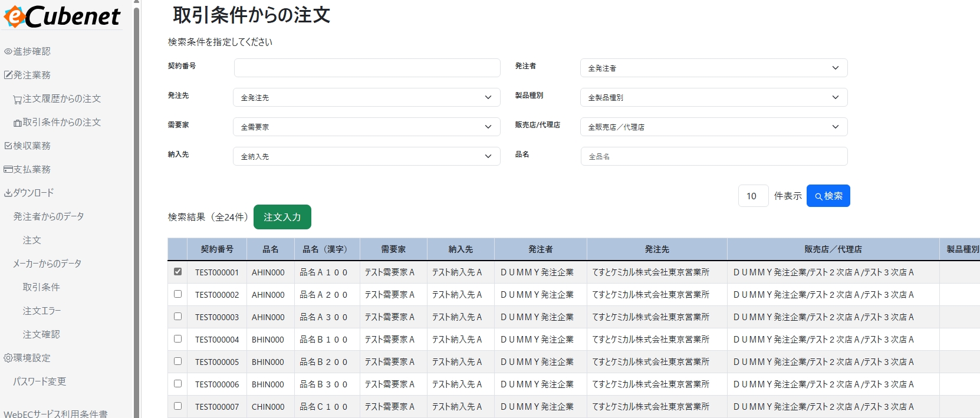Image resolution: width=980 pixels, height=418 pixels.
Task: Click the gear icon beside 環境設定
Action: tap(8, 358)
